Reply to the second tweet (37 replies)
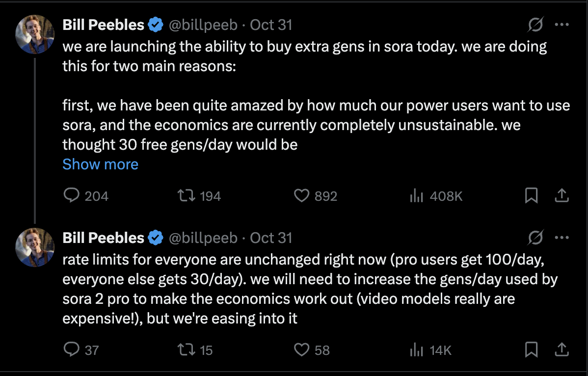This screenshot has width=588, height=376. 72,350
